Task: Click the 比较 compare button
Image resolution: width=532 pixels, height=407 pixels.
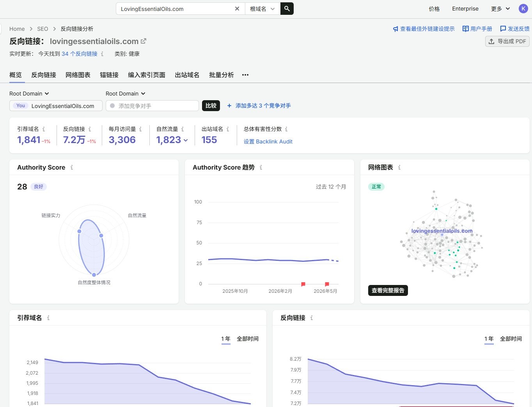Action: 211,106
